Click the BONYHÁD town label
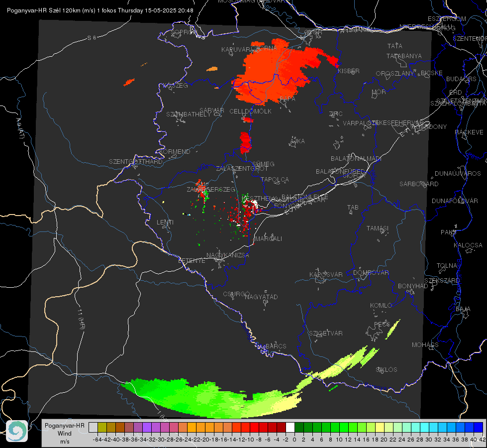This screenshot has width=487, height=448. (413, 286)
